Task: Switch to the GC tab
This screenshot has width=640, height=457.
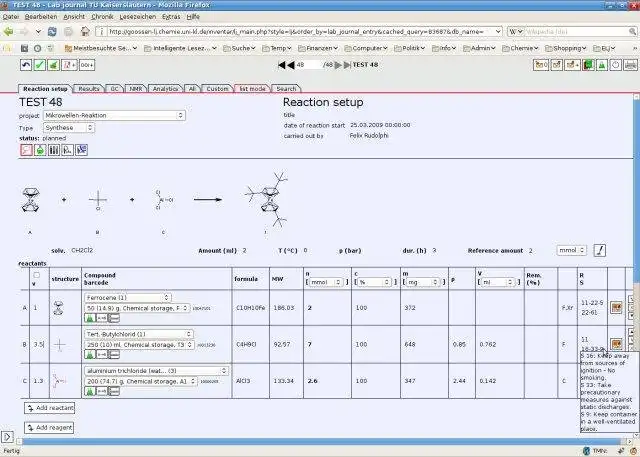Action: 115,89
